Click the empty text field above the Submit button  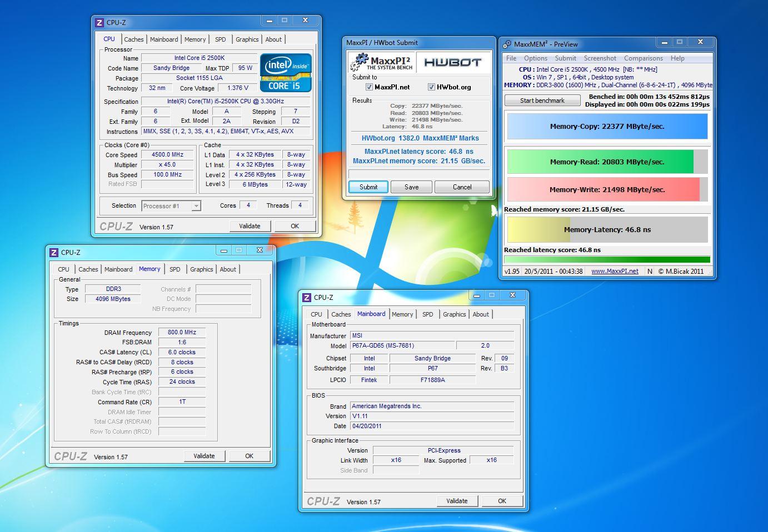tap(419, 174)
